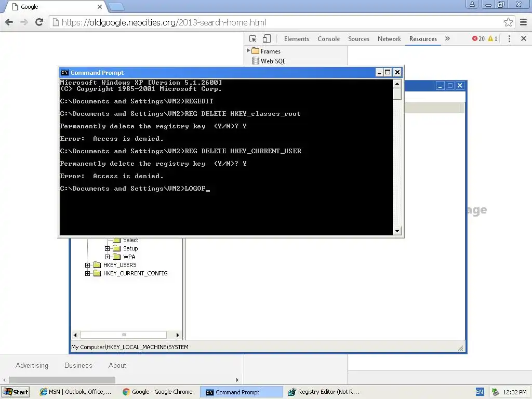Switch to Registry Editor taskbar item
Image resolution: width=532 pixels, height=399 pixels.
323,392
